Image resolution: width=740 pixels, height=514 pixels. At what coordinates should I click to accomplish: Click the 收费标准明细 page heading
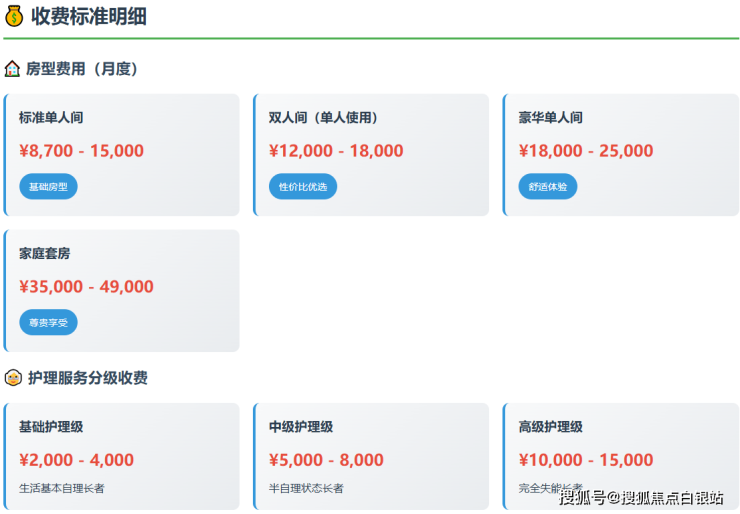89,16
